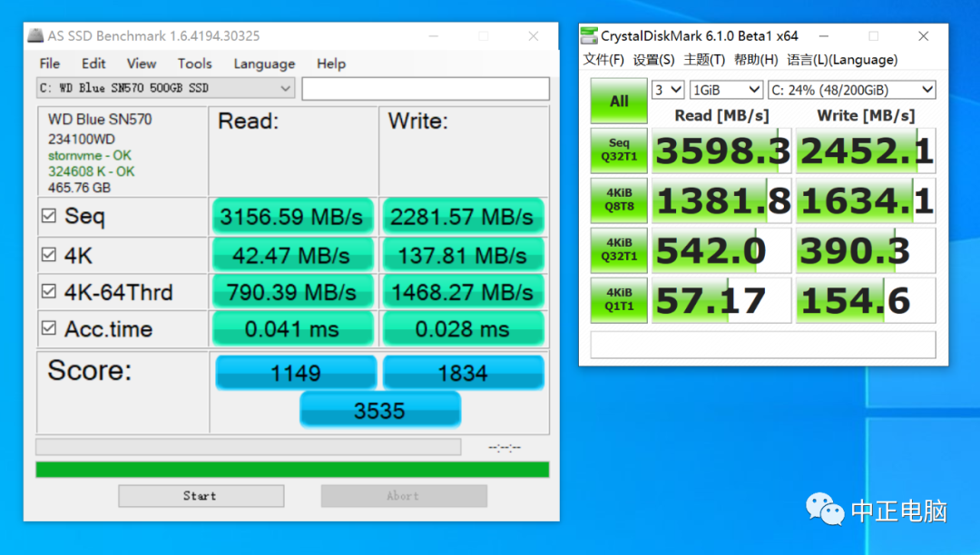
Task: Uncheck the 4K-64Thrd test checkbox
Action: click(49, 291)
